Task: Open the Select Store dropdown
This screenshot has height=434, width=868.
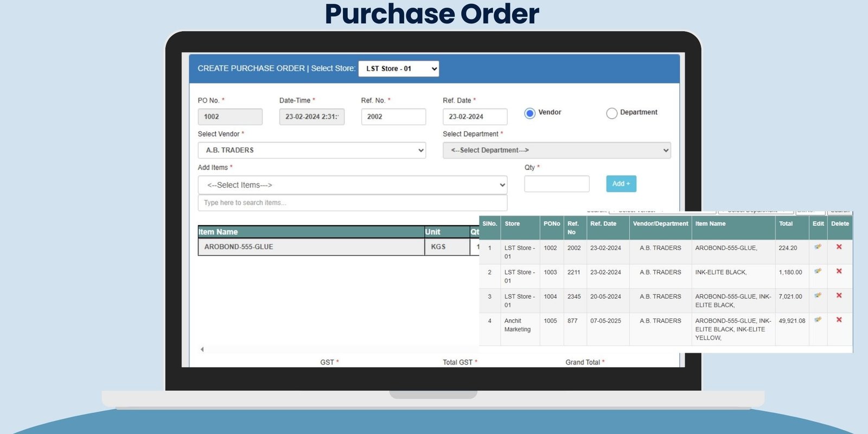Action: [399, 69]
